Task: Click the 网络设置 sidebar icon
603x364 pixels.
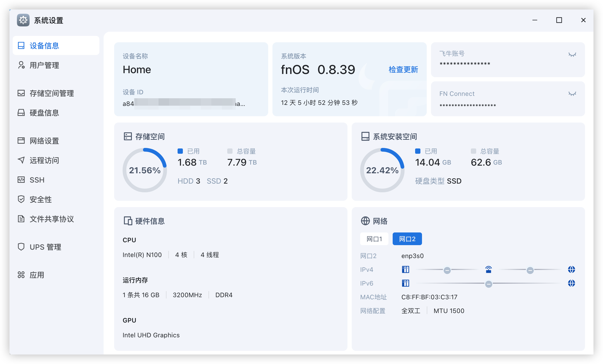Action: (x=21, y=141)
